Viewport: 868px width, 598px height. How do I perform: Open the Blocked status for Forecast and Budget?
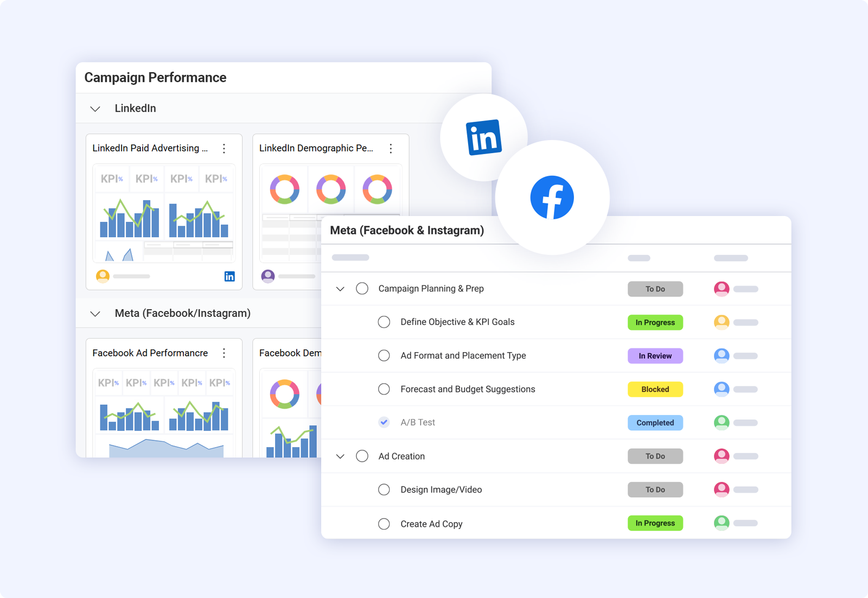pyautogui.click(x=655, y=389)
